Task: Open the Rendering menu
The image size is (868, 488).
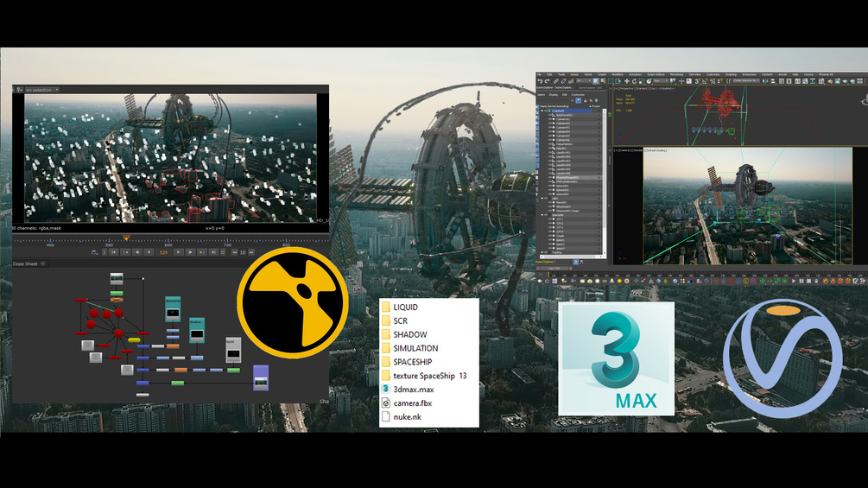Action: [676, 74]
